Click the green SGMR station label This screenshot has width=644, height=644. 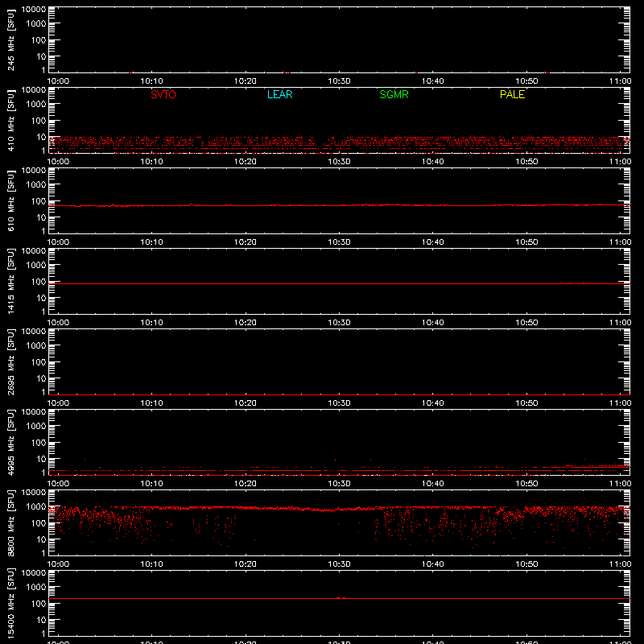[394, 94]
